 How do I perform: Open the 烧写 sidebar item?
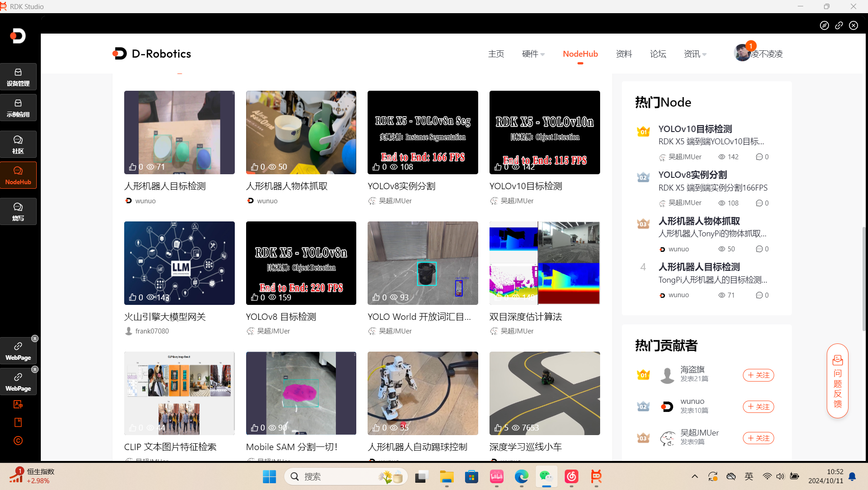(x=18, y=211)
